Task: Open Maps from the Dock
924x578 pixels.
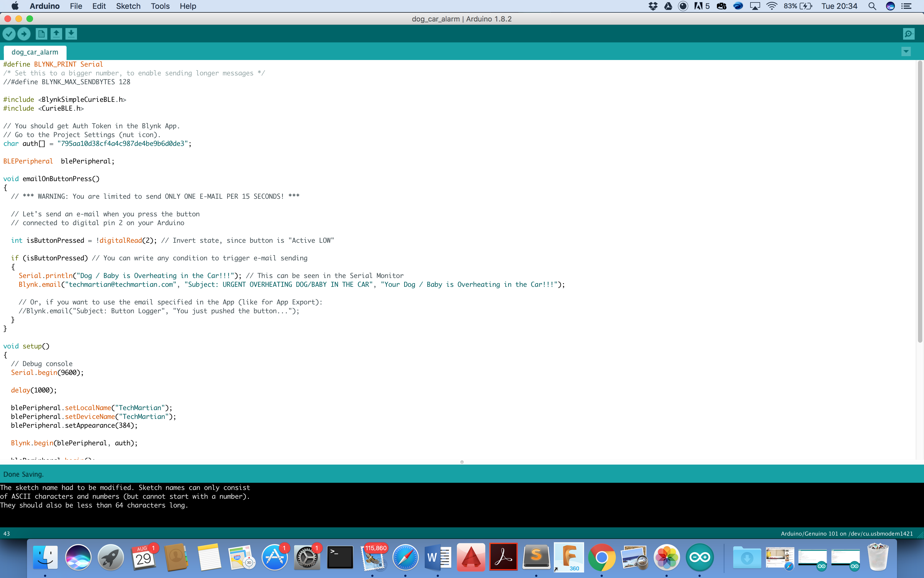Action: coord(242,557)
